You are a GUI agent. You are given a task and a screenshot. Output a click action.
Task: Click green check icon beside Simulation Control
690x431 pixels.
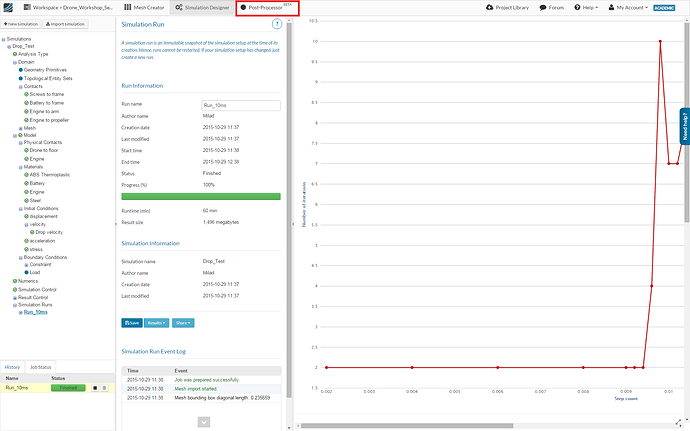15,290
